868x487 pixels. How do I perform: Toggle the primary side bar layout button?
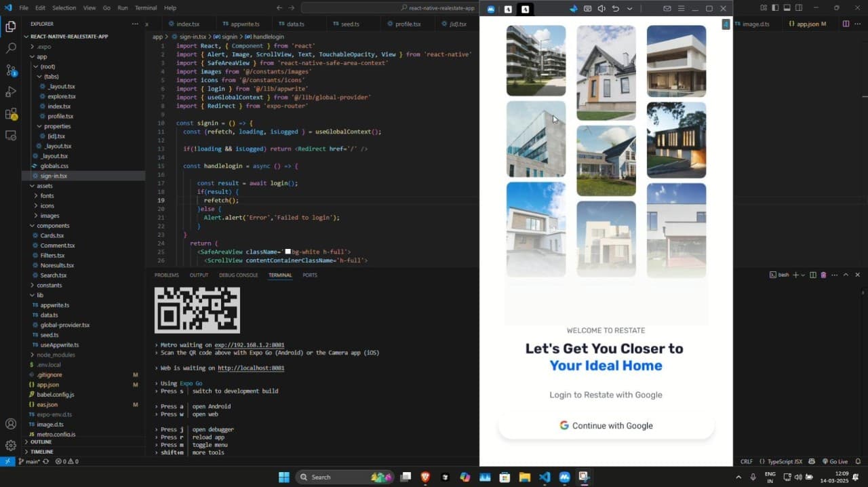click(x=775, y=8)
